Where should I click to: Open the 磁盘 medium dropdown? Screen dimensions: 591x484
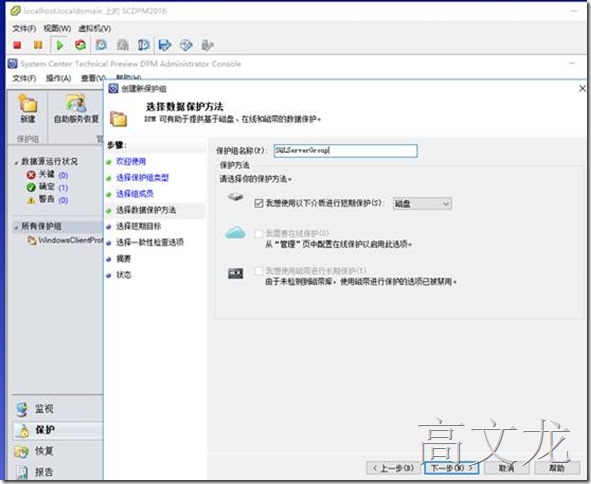click(x=422, y=204)
